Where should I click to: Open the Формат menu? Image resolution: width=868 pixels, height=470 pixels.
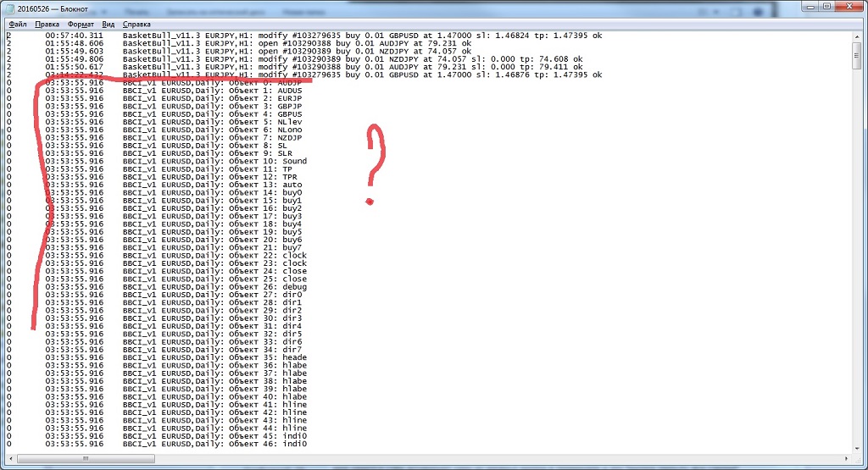point(81,25)
